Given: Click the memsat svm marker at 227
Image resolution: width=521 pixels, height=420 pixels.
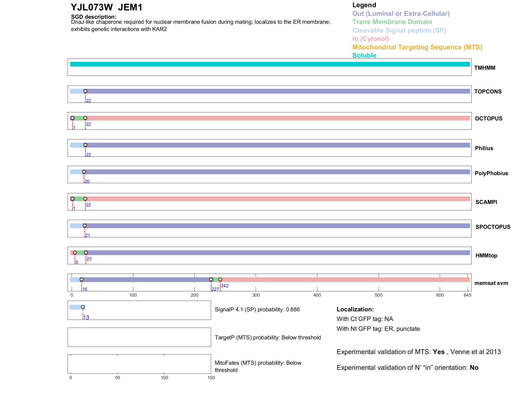Looking at the screenshot, I should click(211, 280).
